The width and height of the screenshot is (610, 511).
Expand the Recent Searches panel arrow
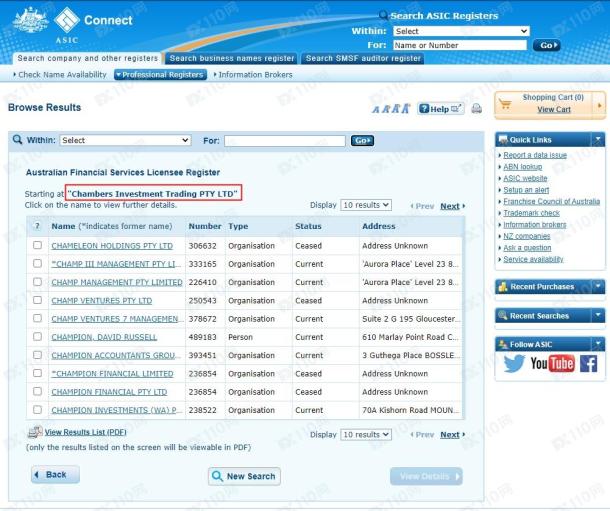point(598,315)
